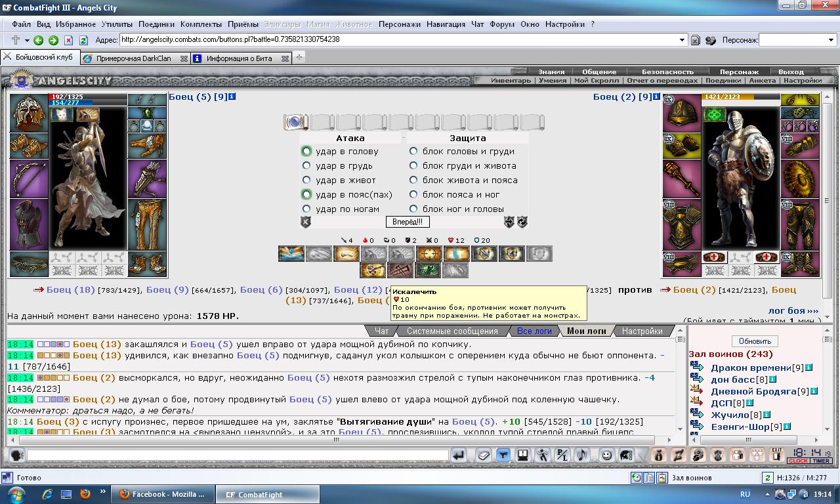Click send message arrow icon in chat bar

459,455
